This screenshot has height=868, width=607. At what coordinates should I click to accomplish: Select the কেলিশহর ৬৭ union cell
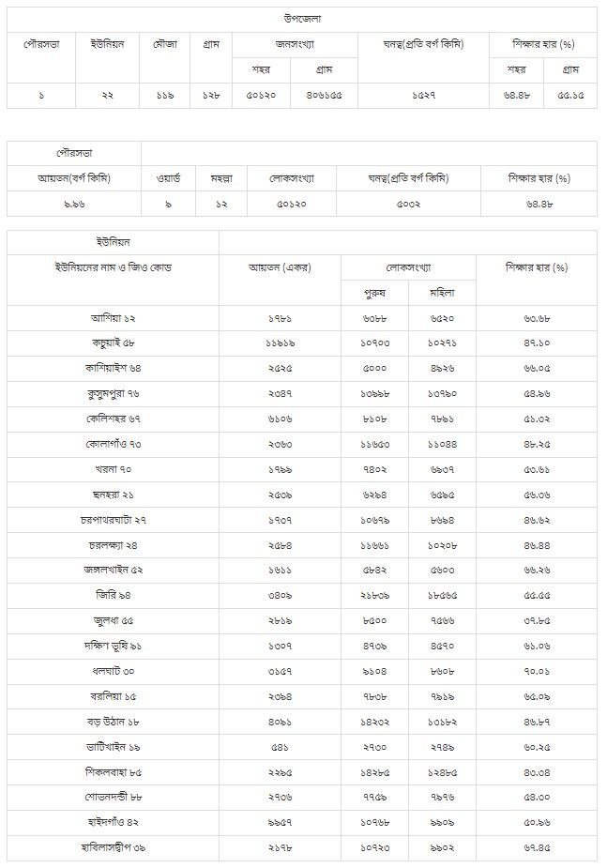coord(113,418)
